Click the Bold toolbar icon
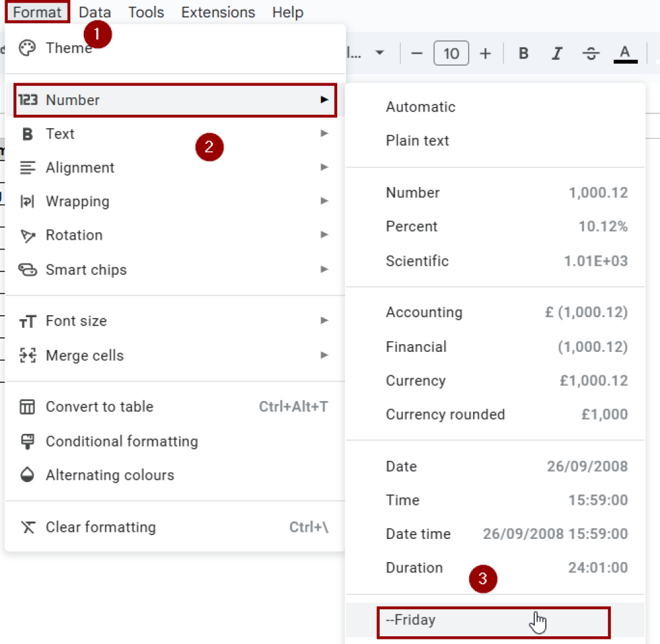This screenshot has height=644, width=660. pyautogui.click(x=523, y=54)
